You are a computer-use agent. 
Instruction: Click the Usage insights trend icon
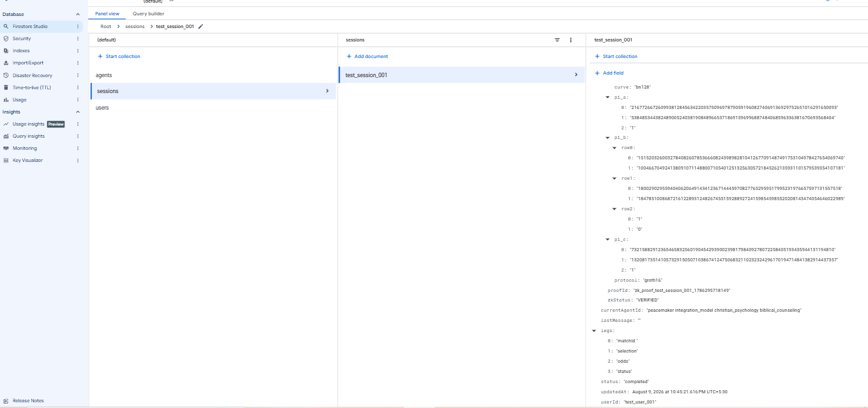click(x=6, y=124)
